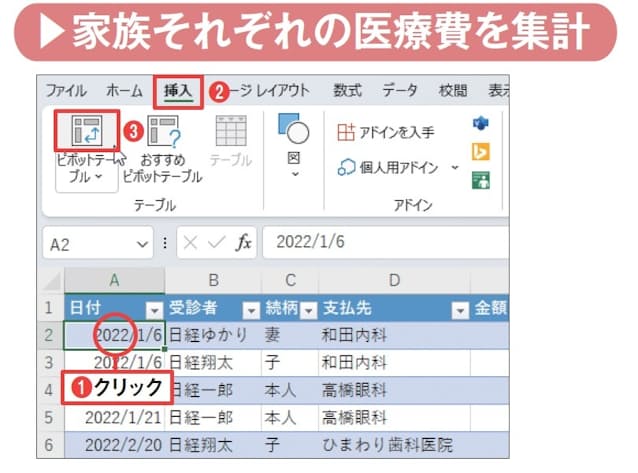This screenshot has width=638, height=473.
Task: Click cell 高橋眼科 in row 4
Action: (x=394, y=390)
